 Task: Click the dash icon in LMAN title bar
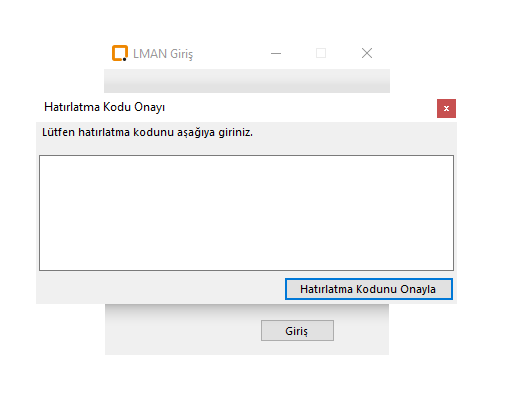click(276, 53)
